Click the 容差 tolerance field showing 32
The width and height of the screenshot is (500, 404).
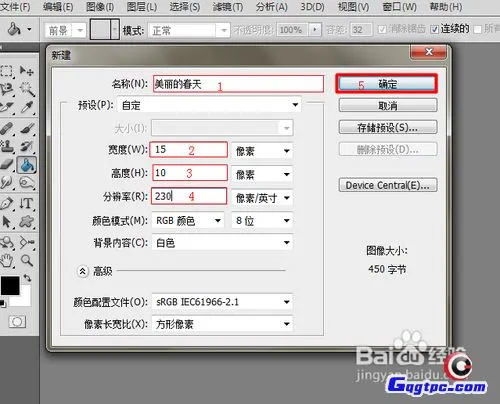click(361, 29)
